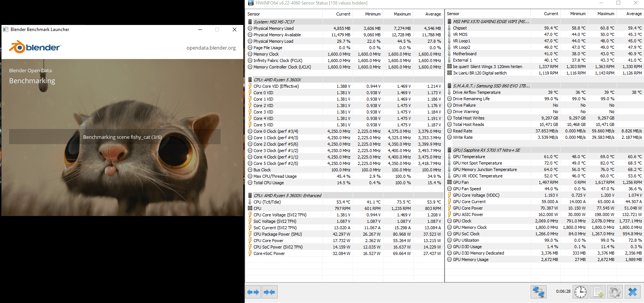Select the Total Host Writes row
This screenshot has height=303, width=644.
545,118
